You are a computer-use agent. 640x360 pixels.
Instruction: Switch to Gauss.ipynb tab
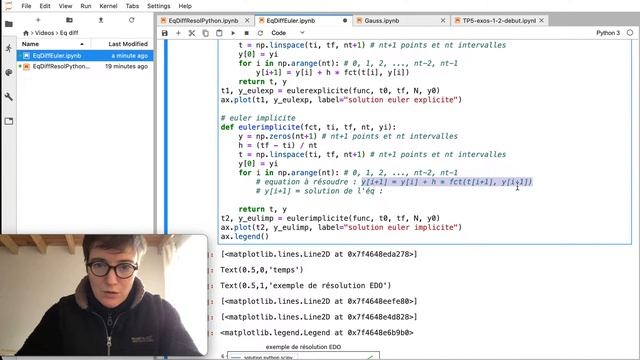(x=382, y=20)
